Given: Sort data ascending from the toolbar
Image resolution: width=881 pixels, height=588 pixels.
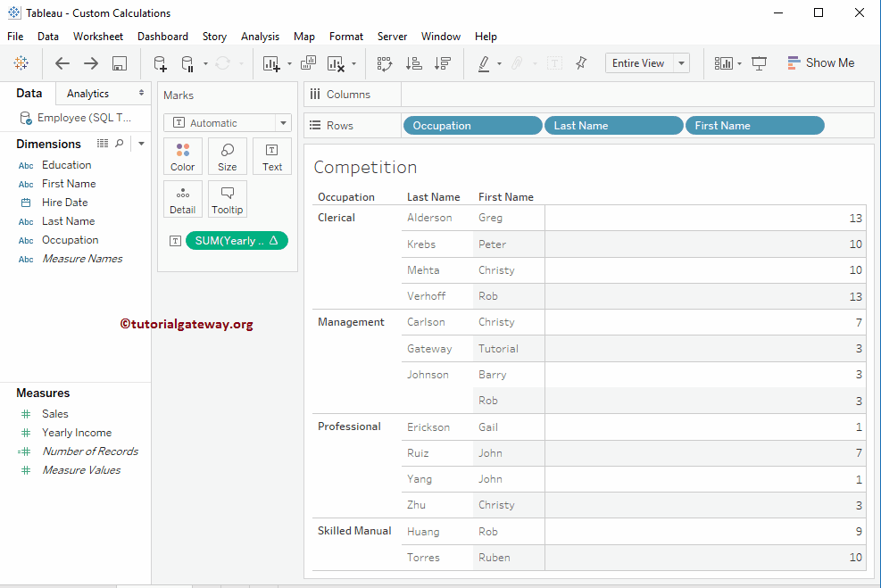Looking at the screenshot, I should click(x=412, y=63).
